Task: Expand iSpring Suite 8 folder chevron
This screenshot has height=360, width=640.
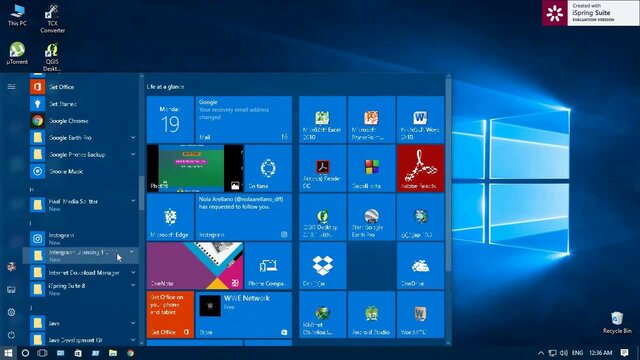Action: pyautogui.click(x=133, y=286)
